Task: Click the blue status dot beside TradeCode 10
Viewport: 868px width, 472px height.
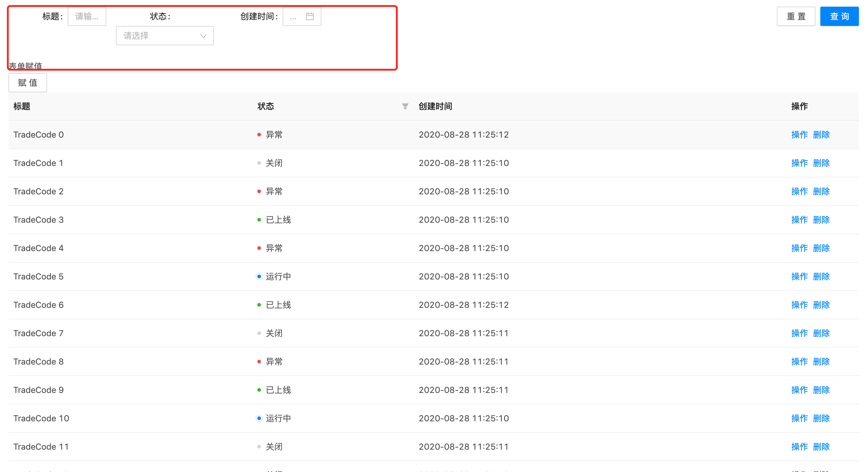Action: [x=259, y=418]
